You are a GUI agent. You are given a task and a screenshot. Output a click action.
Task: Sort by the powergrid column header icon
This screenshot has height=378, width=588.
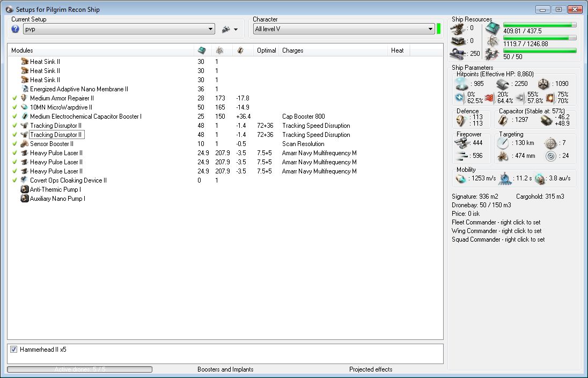tap(220, 50)
